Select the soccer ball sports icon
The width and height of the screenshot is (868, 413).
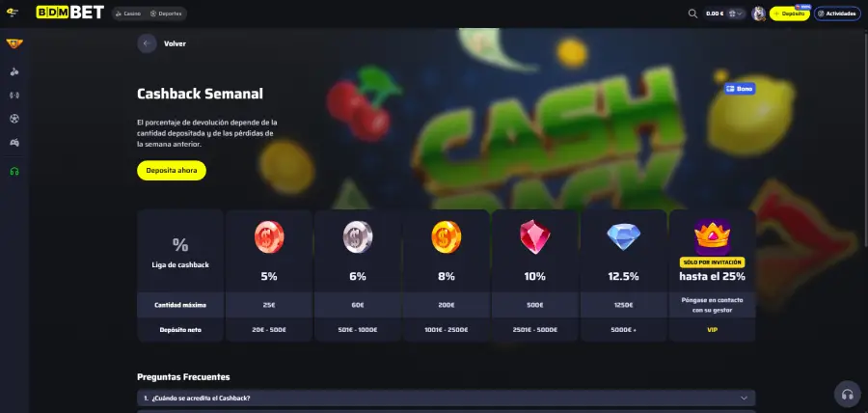click(14, 119)
